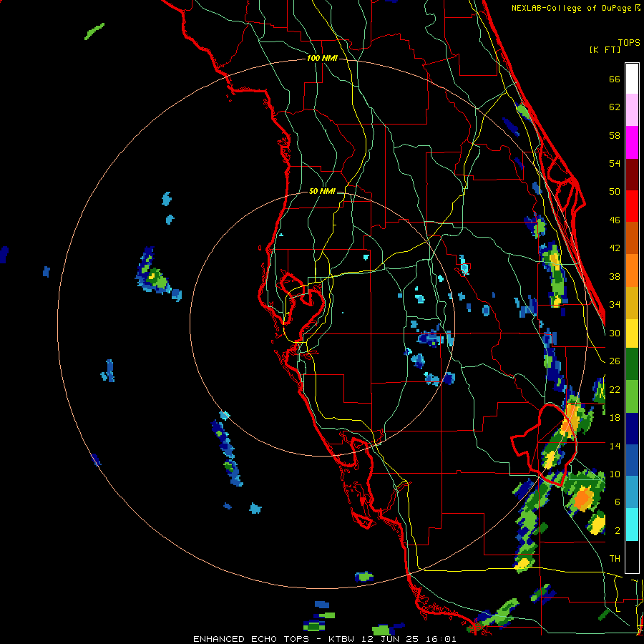Pick the cyan legend swatch

[x=632, y=525]
